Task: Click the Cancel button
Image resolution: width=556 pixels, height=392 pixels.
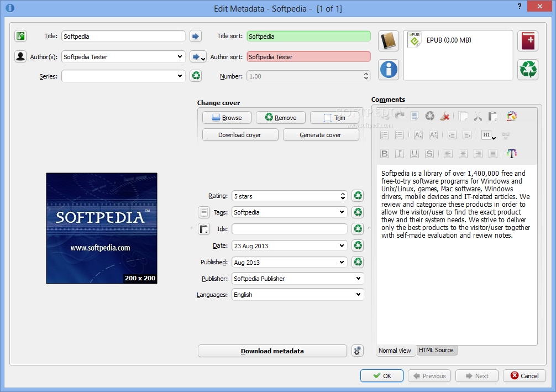Action: 524,375
